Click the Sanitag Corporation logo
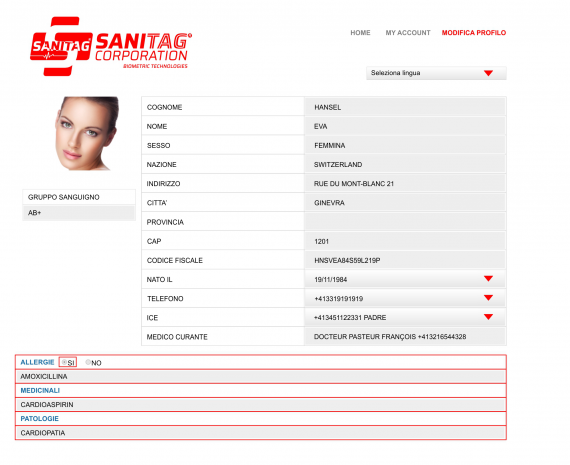This screenshot has width=570, height=465. pyautogui.click(x=111, y=46)
